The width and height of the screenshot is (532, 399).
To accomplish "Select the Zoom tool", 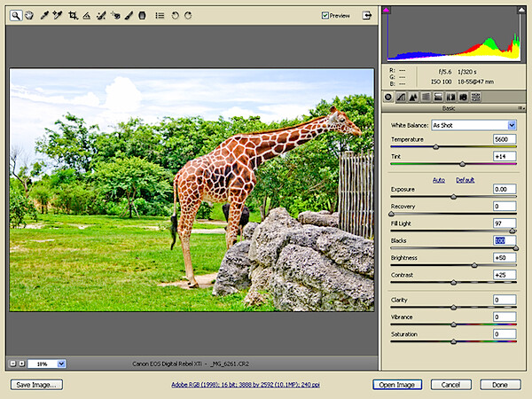I will pos(16,16).
